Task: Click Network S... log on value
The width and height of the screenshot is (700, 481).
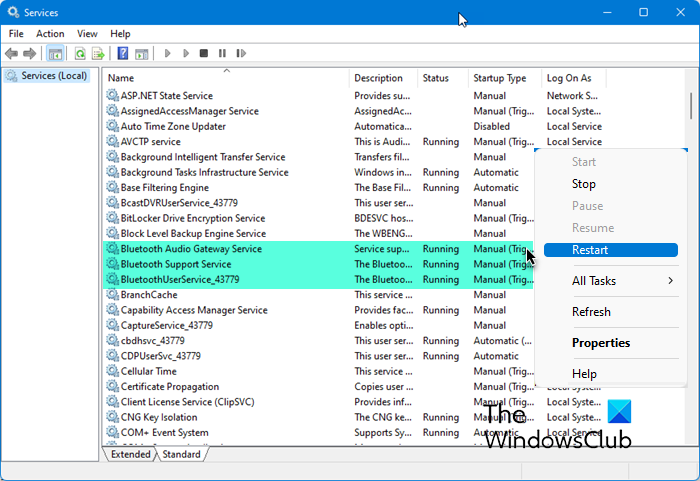Action: coord(572,96)
